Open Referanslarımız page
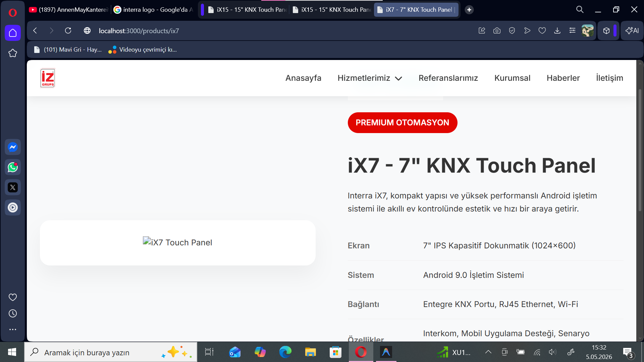 (448, 78)
